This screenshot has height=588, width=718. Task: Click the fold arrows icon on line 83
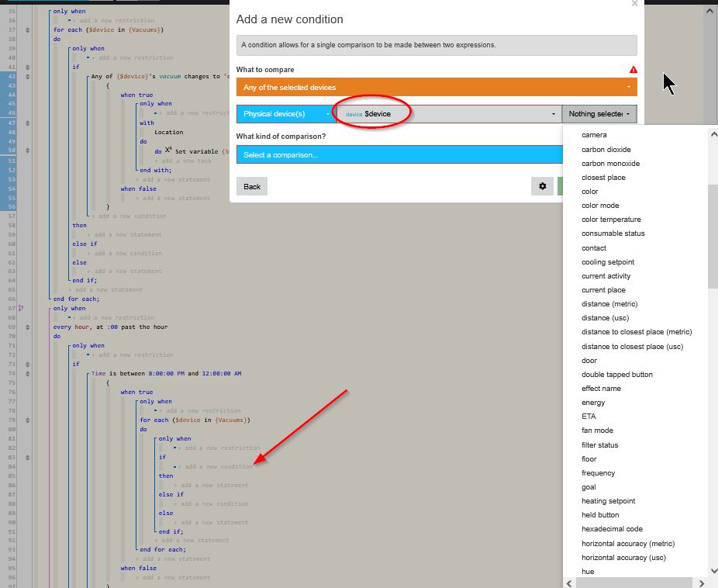point(27,457)
